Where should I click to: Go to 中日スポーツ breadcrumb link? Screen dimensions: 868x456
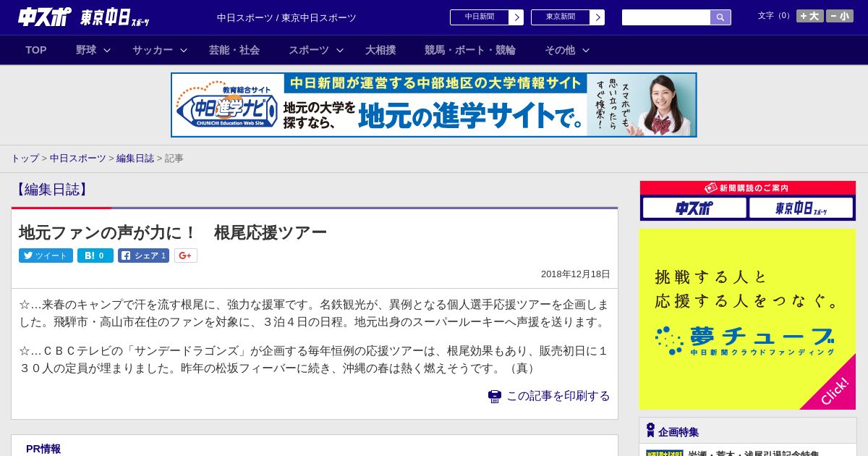[x=78, y=159]
